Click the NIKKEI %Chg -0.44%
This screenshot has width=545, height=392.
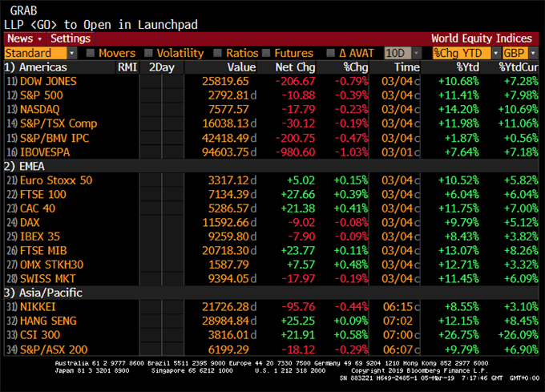coord(351,307)
